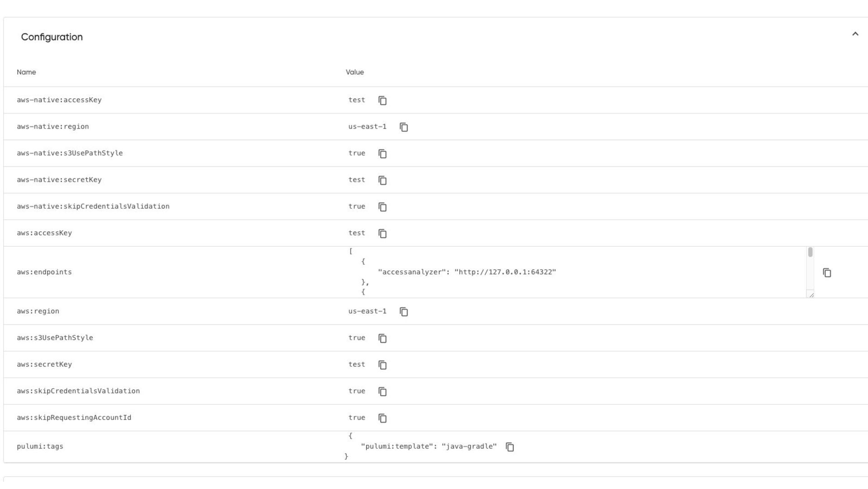Copy the aws:accessKey value
Image resolution: width=868 pixels, height=489 pixels.
click(382, 234)
